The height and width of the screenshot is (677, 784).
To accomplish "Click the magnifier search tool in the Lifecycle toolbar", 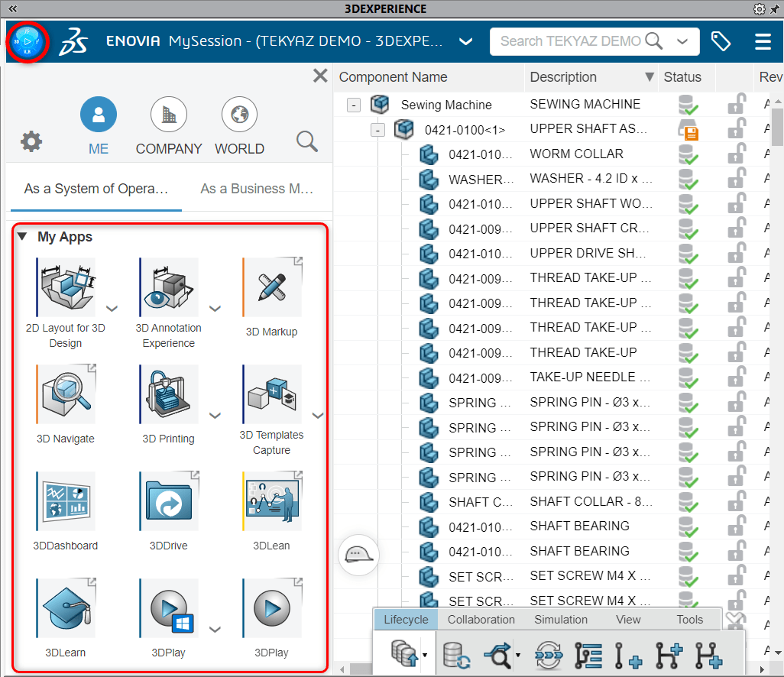I will (498, 656).
